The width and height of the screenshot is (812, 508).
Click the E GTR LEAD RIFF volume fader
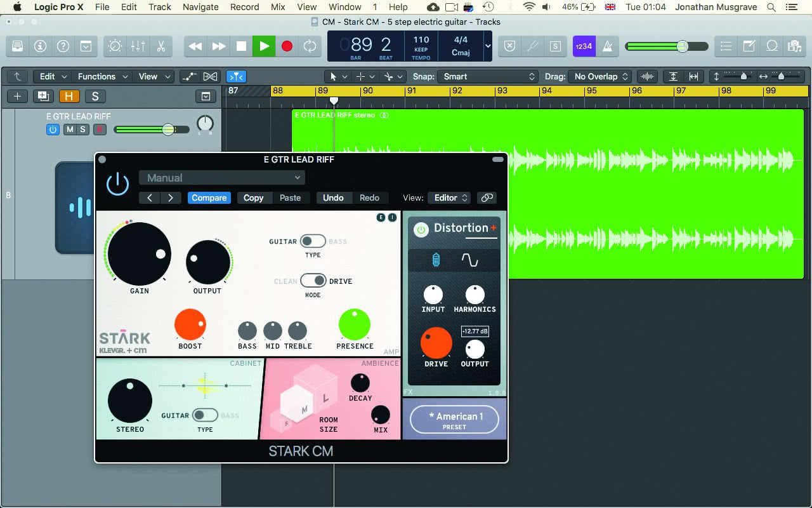point(152,130)
